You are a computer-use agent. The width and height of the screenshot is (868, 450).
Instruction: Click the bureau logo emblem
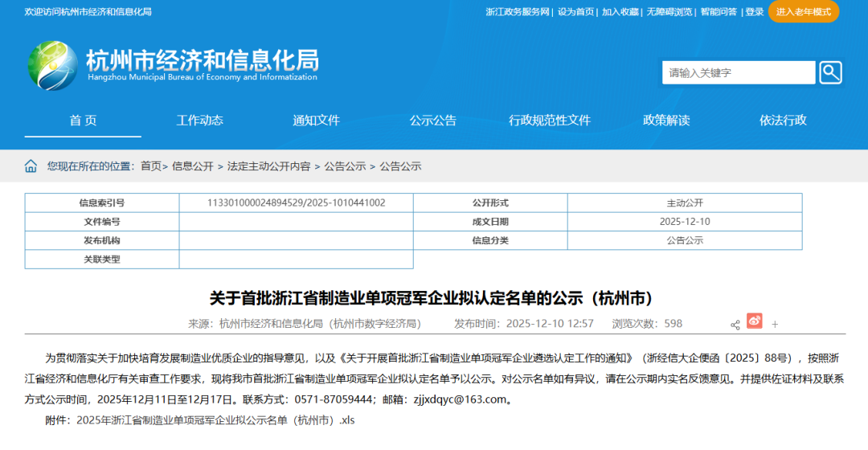pyautogui.click(x=53, y=65)
